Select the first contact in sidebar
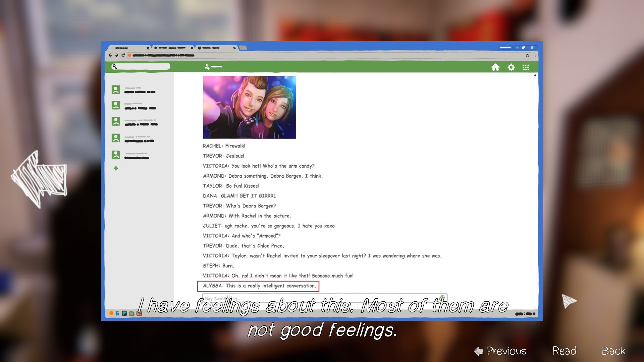 tap(133, 90)
